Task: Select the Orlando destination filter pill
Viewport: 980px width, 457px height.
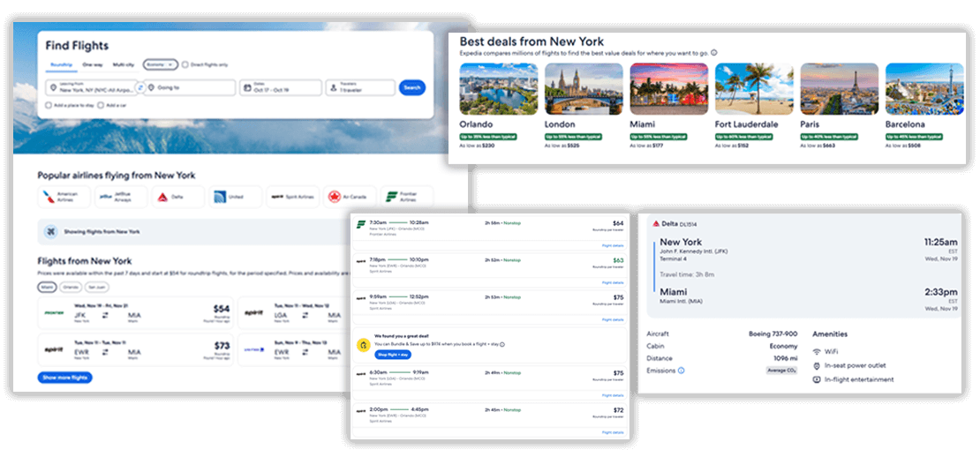Action: [71, 287]
